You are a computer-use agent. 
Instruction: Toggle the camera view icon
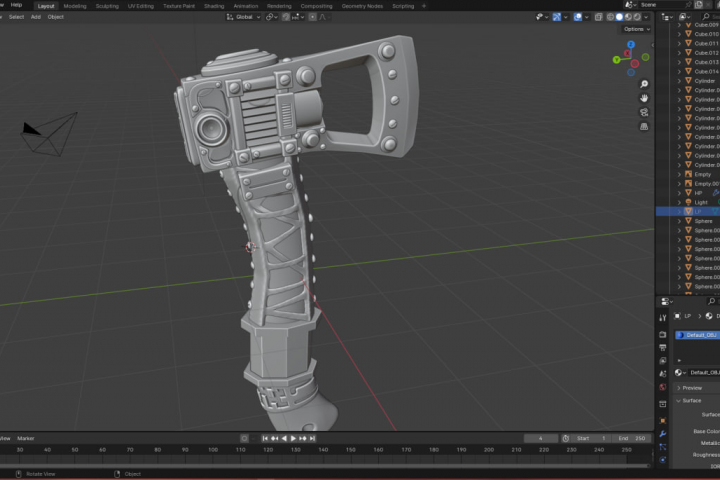click(644, 112)
